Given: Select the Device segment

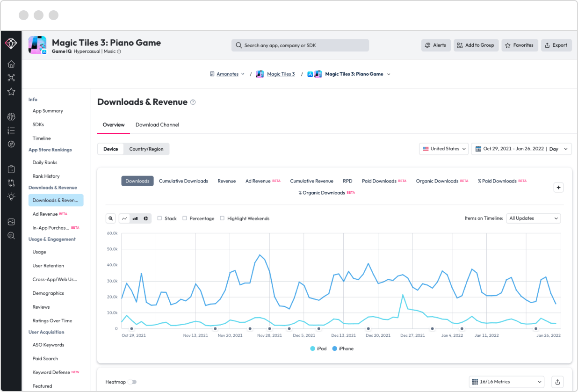Looking at the screenshot, I should (111, 149).
